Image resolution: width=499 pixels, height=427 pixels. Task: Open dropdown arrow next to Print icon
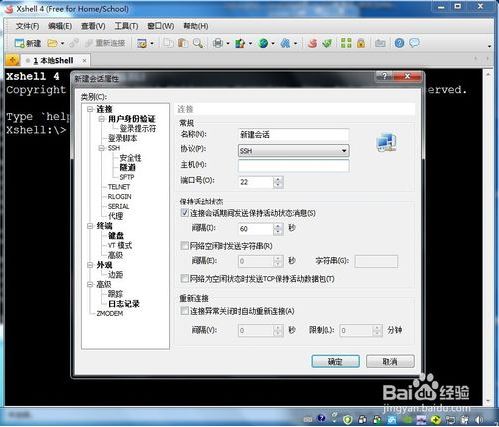click(x=228, y=43)
